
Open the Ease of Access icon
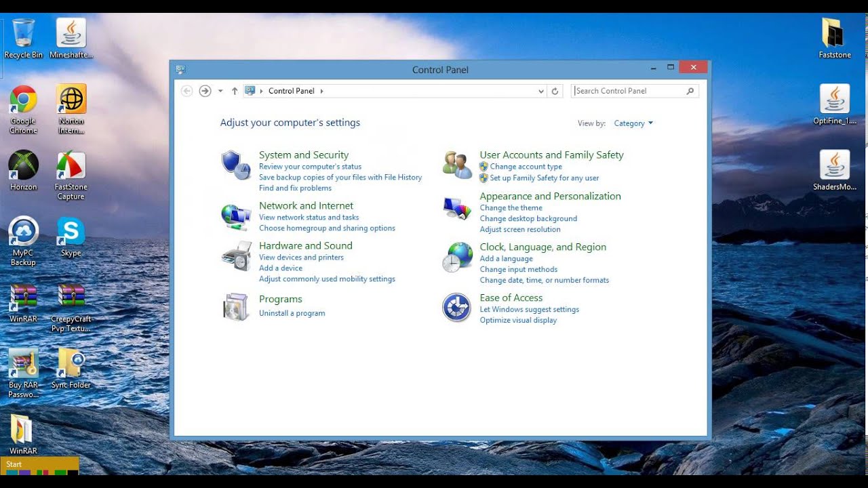coord(456,308)
